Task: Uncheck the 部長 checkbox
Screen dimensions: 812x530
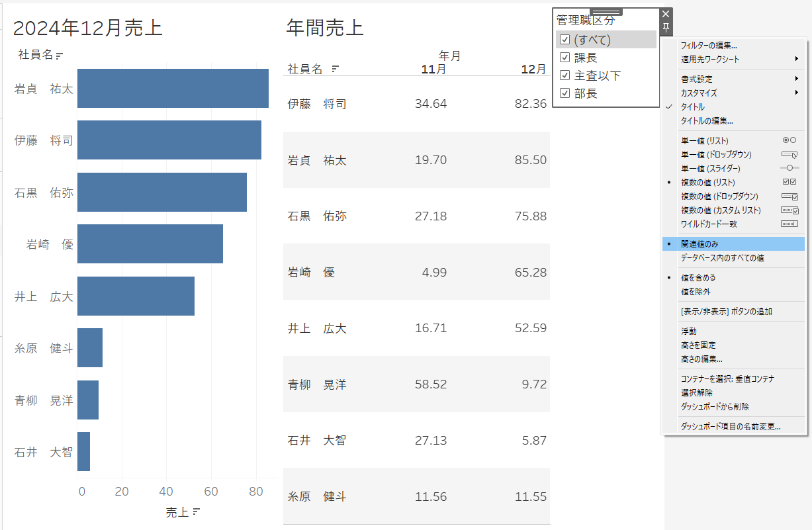Action: click(x=564, y=93)
